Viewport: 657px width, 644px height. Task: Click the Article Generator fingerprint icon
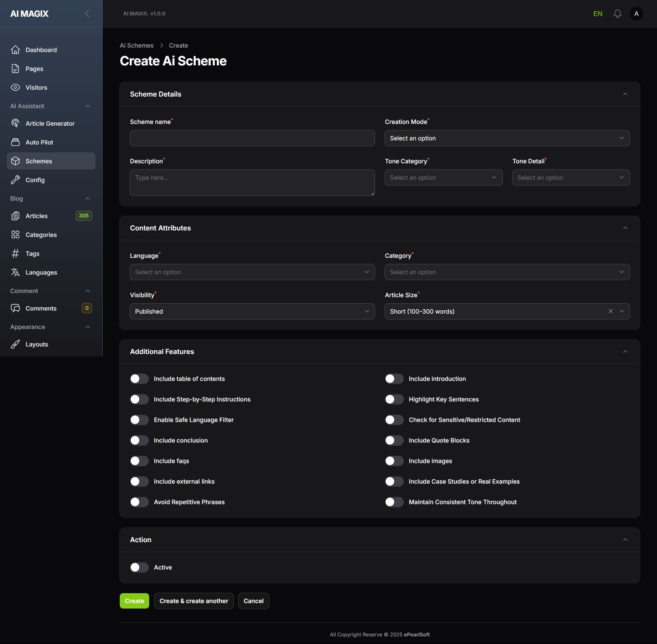[15, 123]
